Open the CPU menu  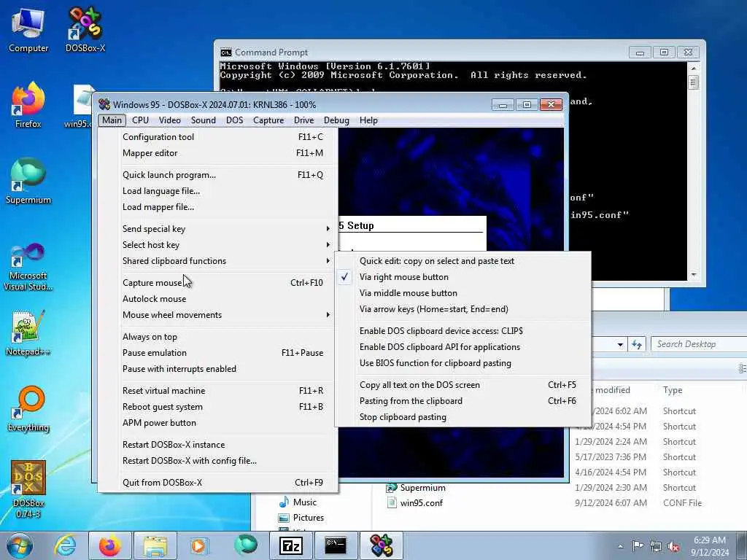(x=141, y=120)
